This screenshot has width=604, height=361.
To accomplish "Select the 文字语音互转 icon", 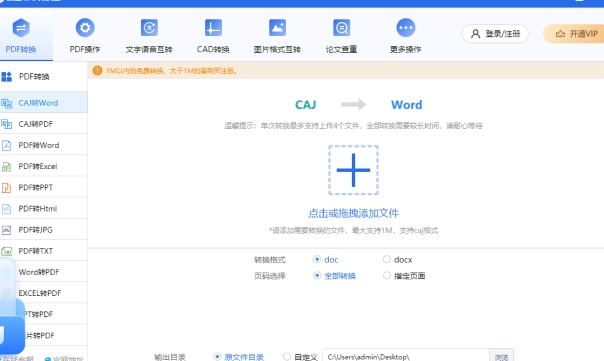I will 149,28.
